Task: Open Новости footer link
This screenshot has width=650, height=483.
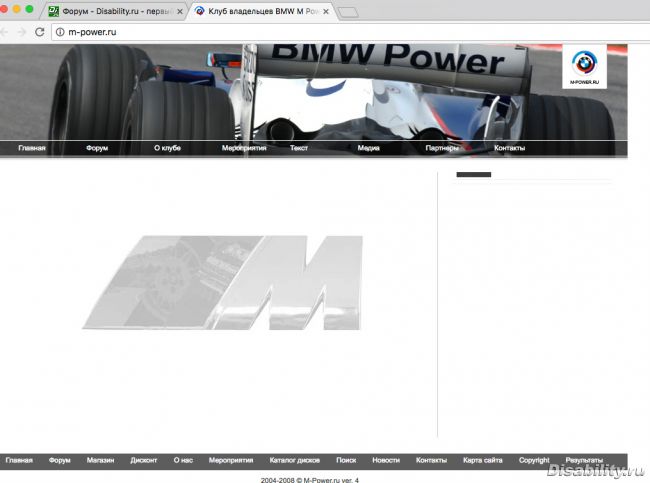Action: point(386,460)
